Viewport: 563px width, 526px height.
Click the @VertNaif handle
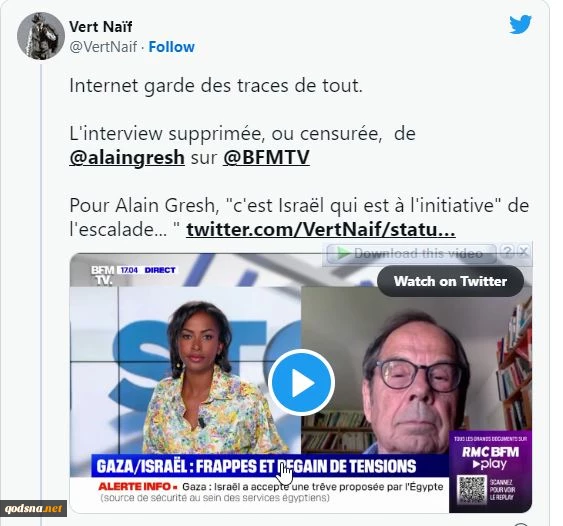tap(103, 47)
